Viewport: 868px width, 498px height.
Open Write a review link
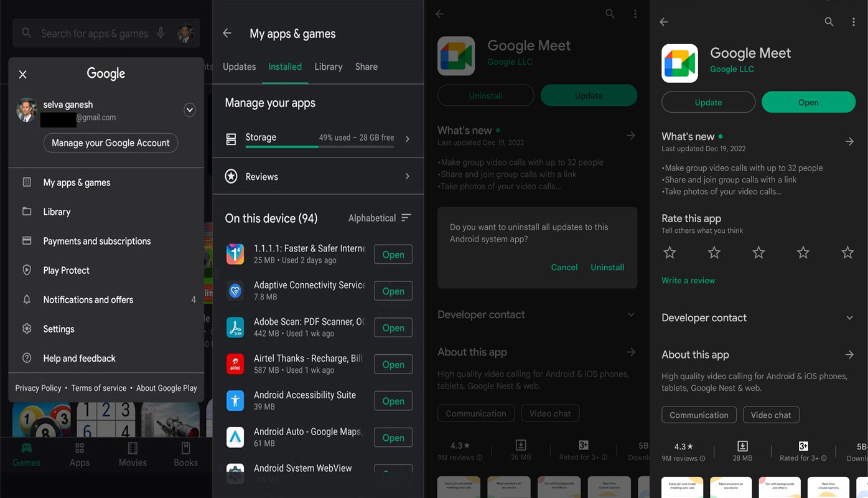[688, 280]
